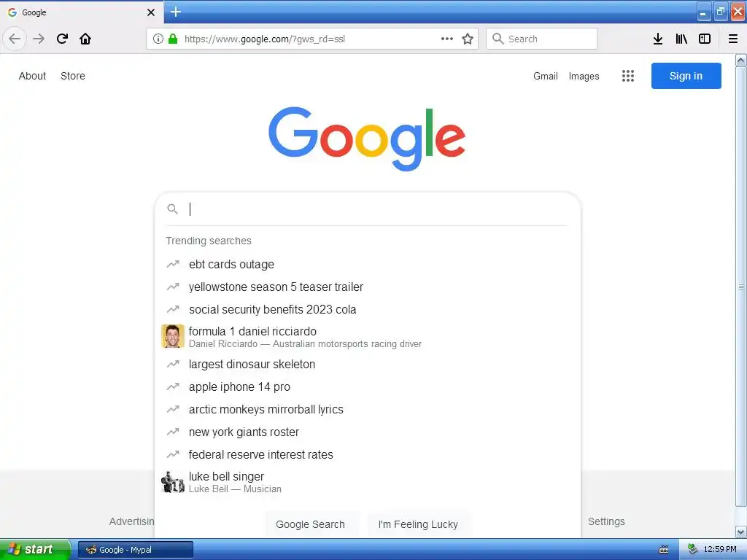Choose suggestion luke bell singer
The image size is (747, 560).
pos(368,482)
